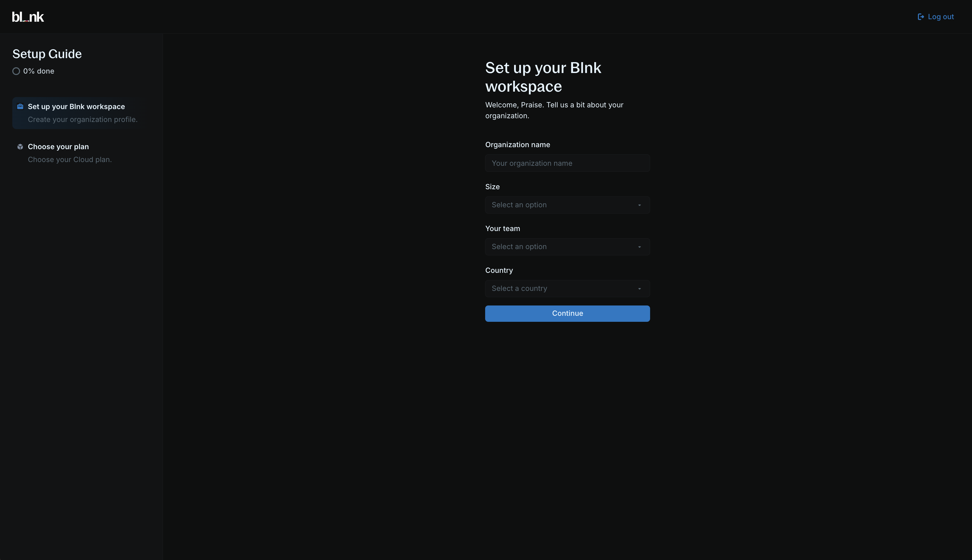The width and height of the screenshot is (972, 560).
Task: Click the Your team dropdown caret
Action: click(639, 247)
